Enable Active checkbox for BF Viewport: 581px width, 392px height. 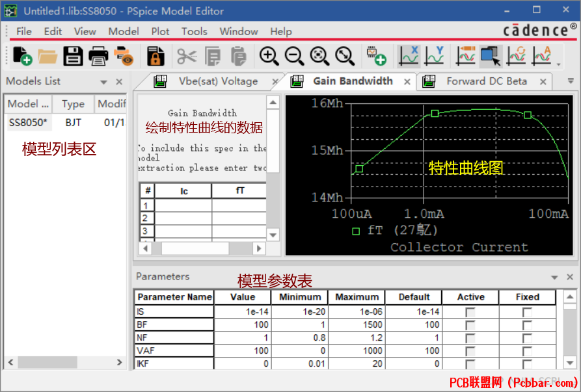470,325
